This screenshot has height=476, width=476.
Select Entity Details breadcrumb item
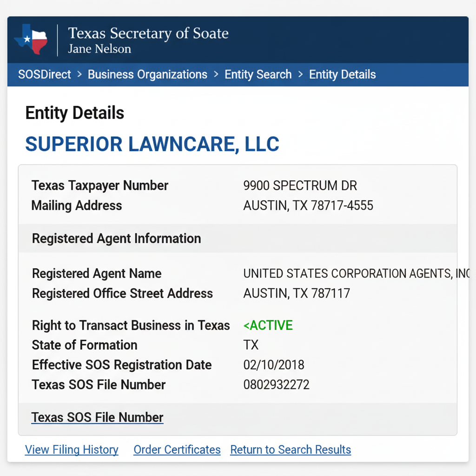click(342, 74)
